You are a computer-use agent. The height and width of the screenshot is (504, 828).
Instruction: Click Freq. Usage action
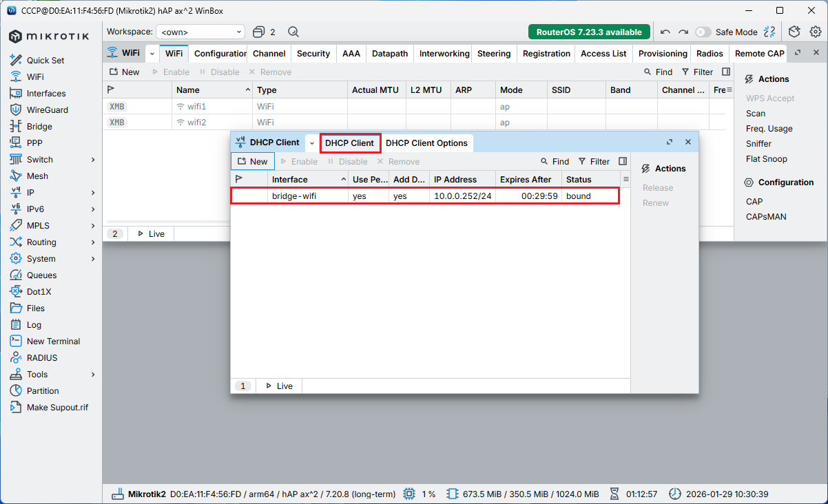769,129
